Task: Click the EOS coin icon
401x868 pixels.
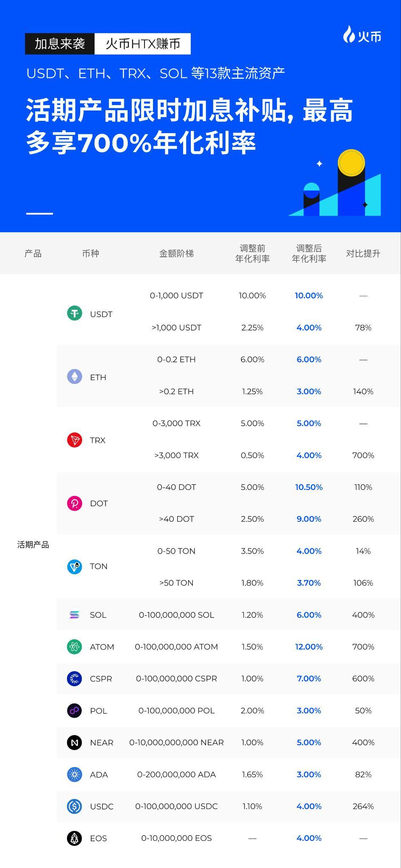Action: (75, 838)
